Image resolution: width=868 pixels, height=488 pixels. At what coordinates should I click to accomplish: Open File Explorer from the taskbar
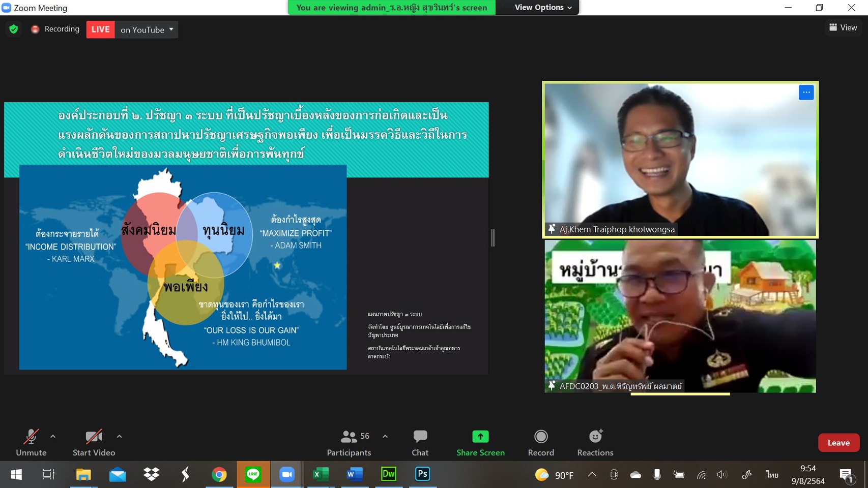click(x=83, y=474)
